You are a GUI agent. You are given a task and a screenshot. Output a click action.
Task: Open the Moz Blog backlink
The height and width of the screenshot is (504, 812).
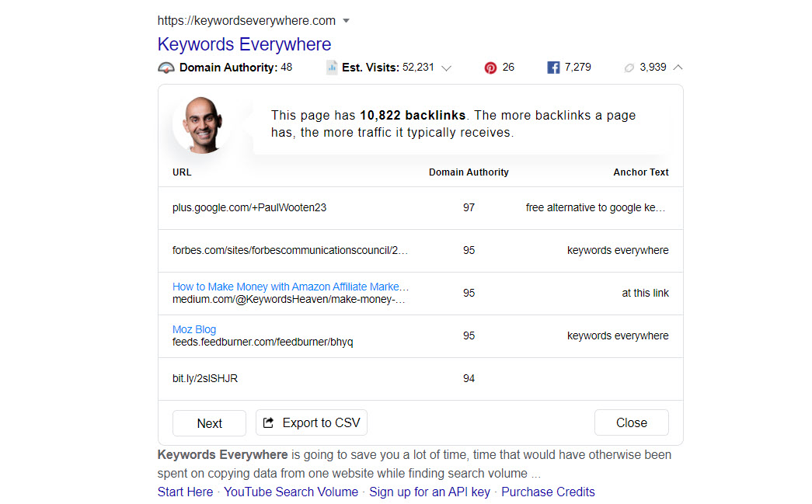[x=194, y=329]
